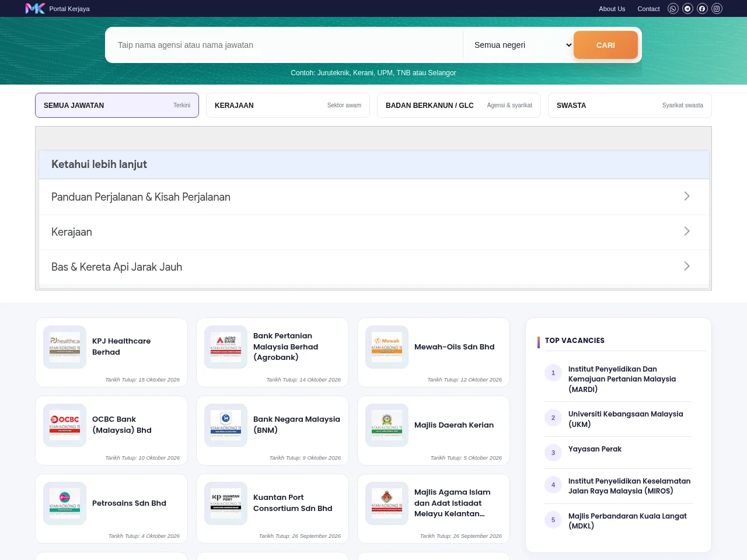Click the Mewah-Oils logo thumbnail
747x560 pixels.
tap(387, 347)
